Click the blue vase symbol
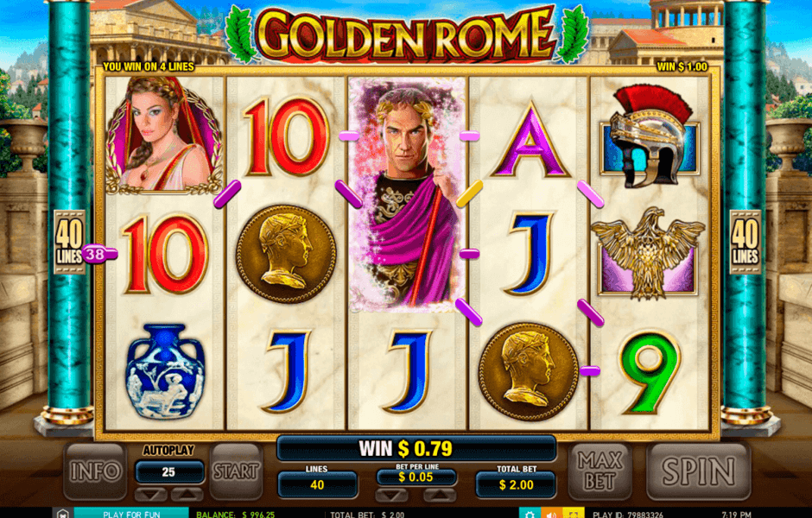Viewport: 812px width, 518px height. tap(165, 371)
